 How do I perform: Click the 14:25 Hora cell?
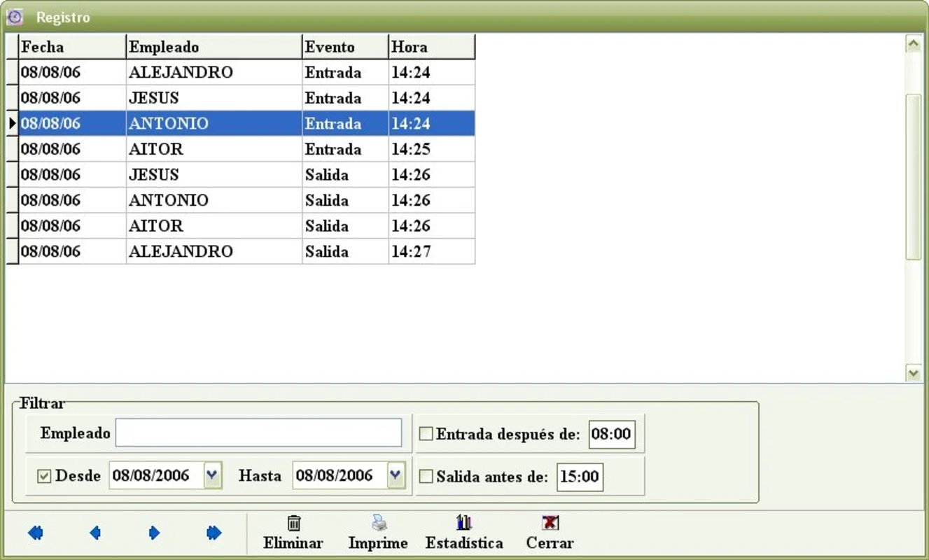coord(432,149)
